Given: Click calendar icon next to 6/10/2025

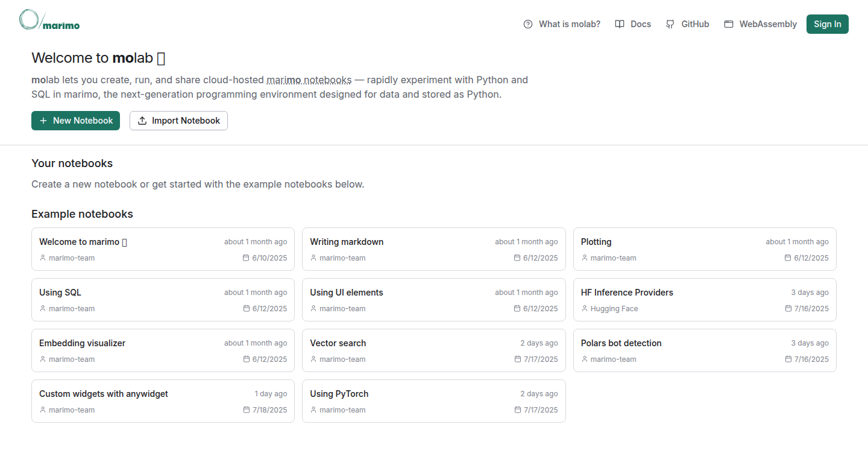Looking at the screenshot, I should [x=246, y=258].
